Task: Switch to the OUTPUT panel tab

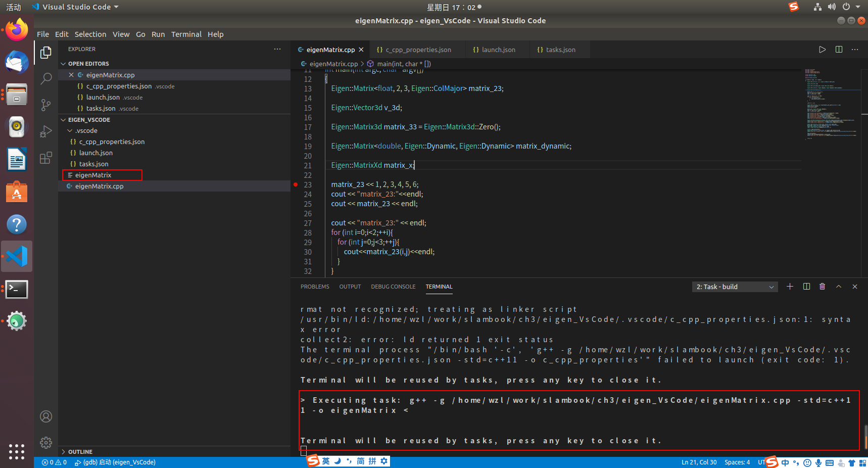Action: pos(350,287)
